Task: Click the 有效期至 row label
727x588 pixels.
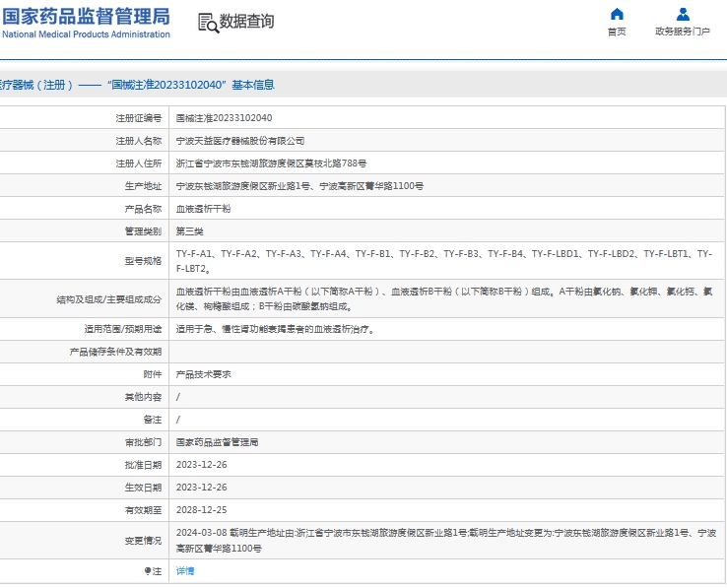Action: pos(143,510)
